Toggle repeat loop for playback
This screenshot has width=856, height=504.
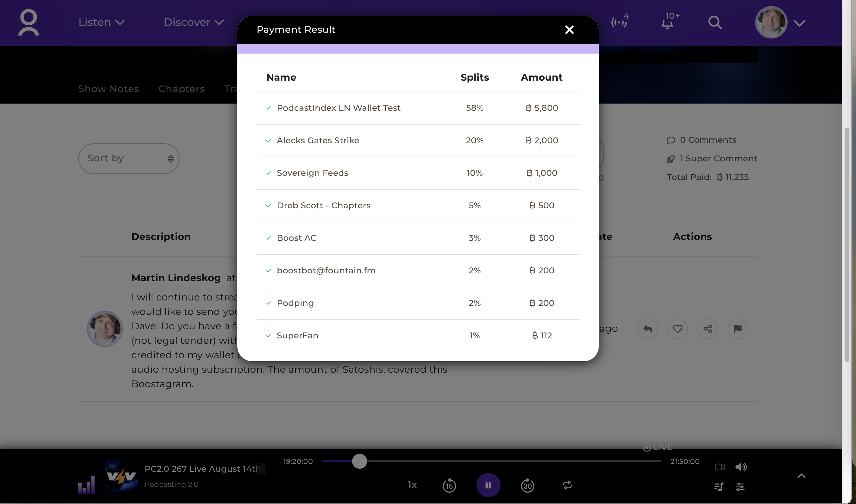567,485
